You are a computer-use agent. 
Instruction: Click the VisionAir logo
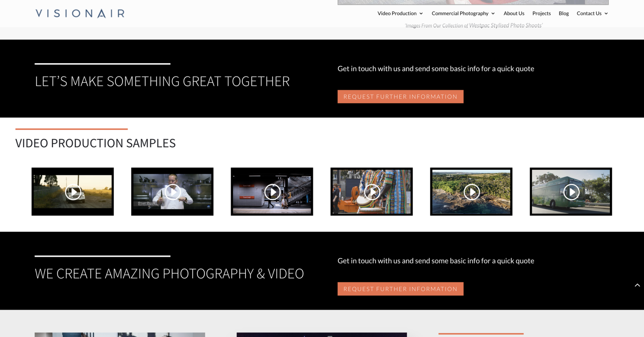pos(80,13)
